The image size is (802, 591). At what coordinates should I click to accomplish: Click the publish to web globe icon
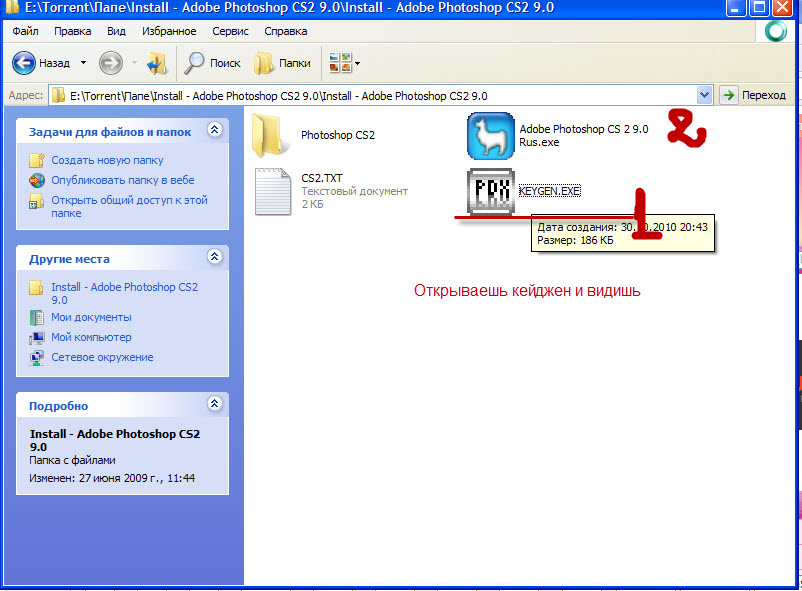[37, 180]
